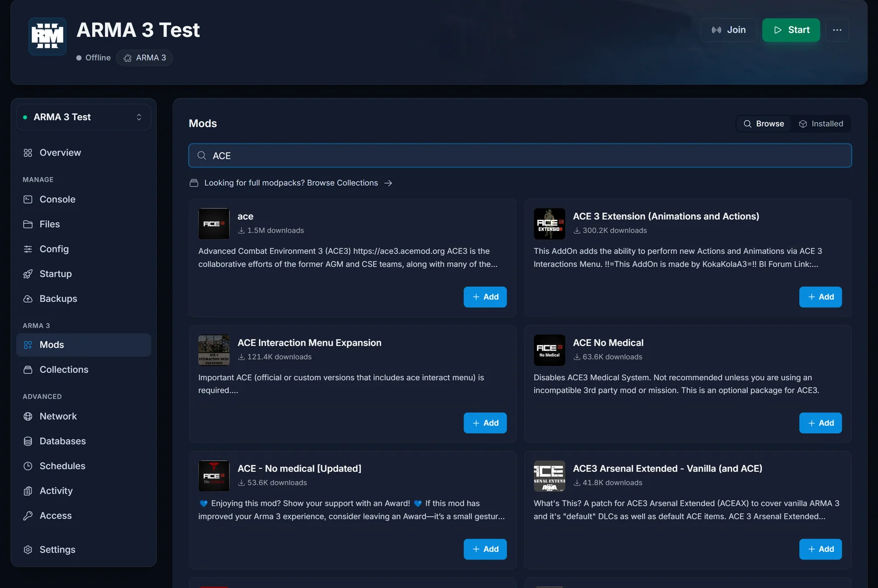Image resolution: width=878 pixels, height=588 pixels.
Task: Open the Databases page
Action: [83, 441]
